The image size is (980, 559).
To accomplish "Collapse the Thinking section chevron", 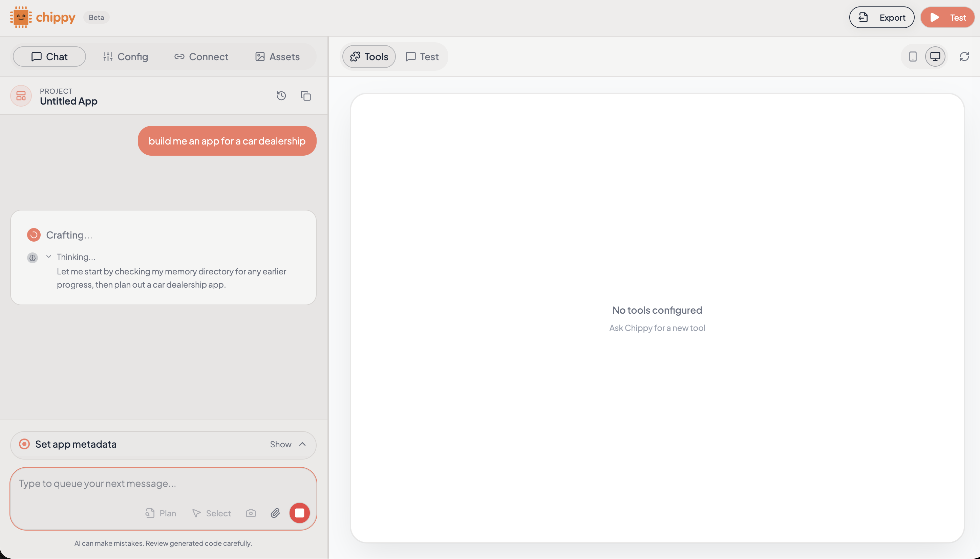I will tap(49, 256).
